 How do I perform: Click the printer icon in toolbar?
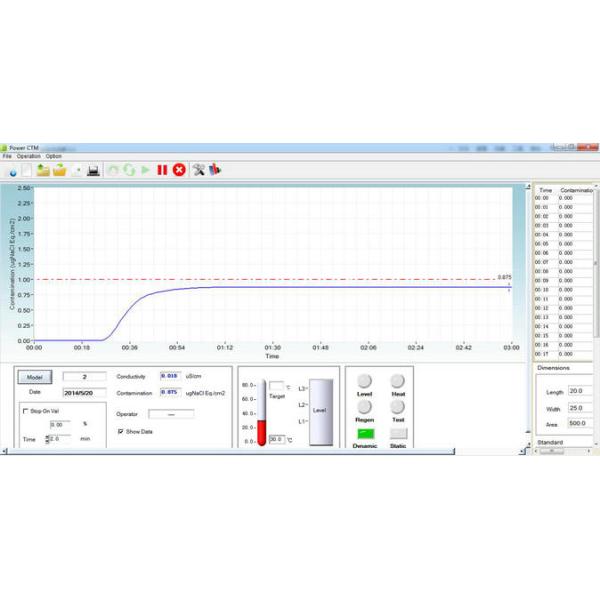click(93, 170)
